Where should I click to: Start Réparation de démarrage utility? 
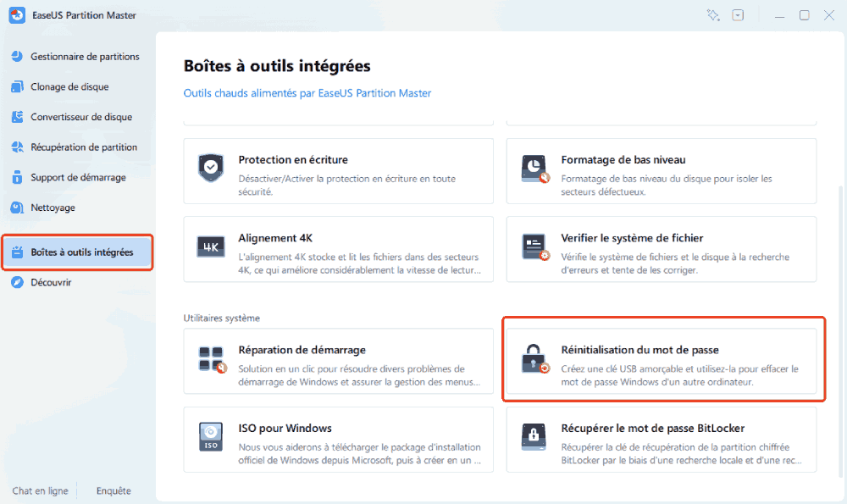[339, 362]
